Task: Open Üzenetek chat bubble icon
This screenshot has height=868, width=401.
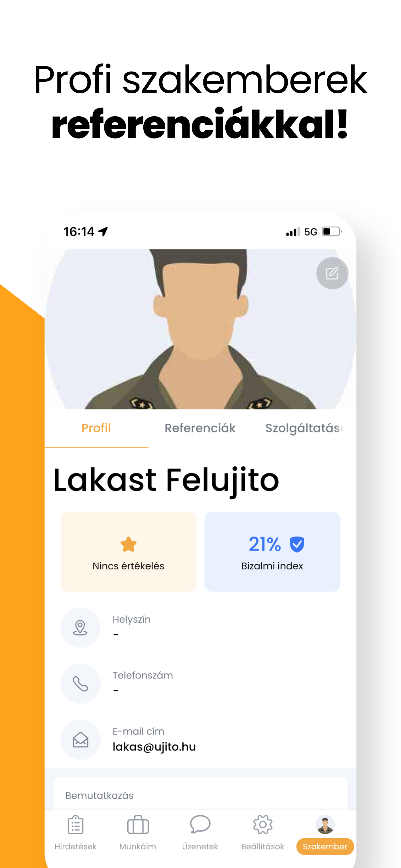Action: pyautogui.click(x=200, y=824)
